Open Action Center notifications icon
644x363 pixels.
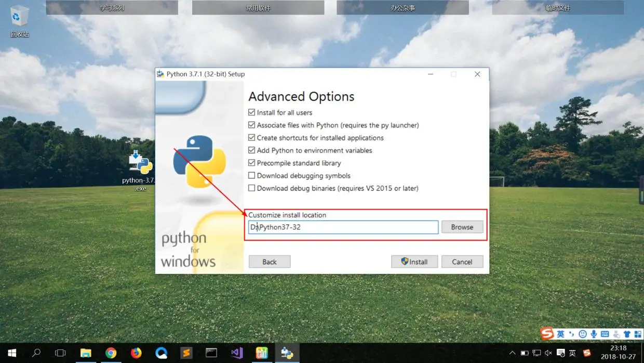(561, 353)
